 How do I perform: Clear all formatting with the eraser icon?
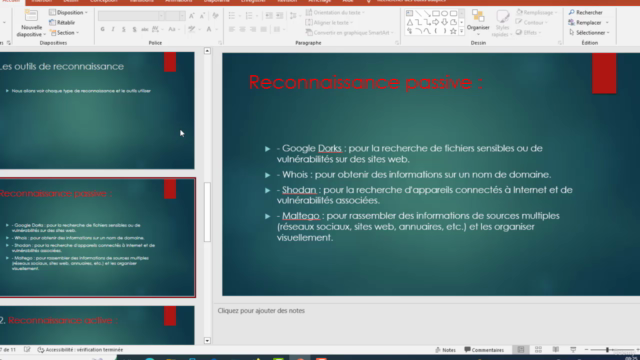click(215, 16)
